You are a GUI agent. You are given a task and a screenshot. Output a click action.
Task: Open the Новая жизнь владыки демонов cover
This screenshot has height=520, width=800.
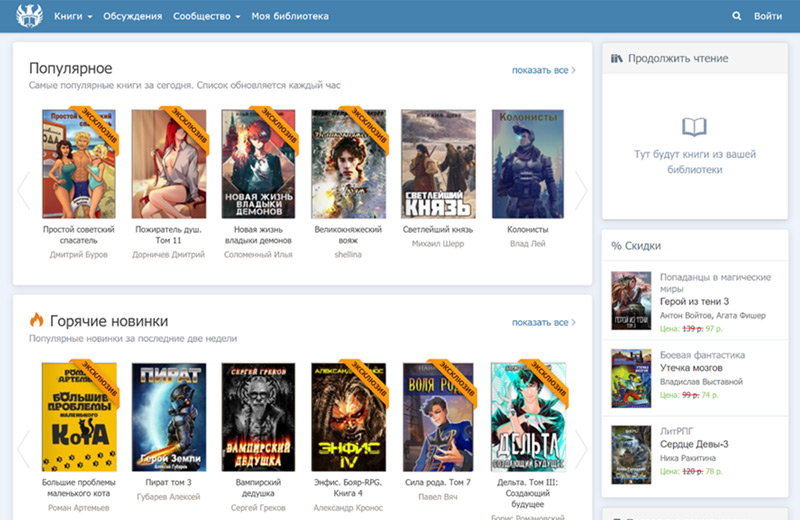click(258, 164)
